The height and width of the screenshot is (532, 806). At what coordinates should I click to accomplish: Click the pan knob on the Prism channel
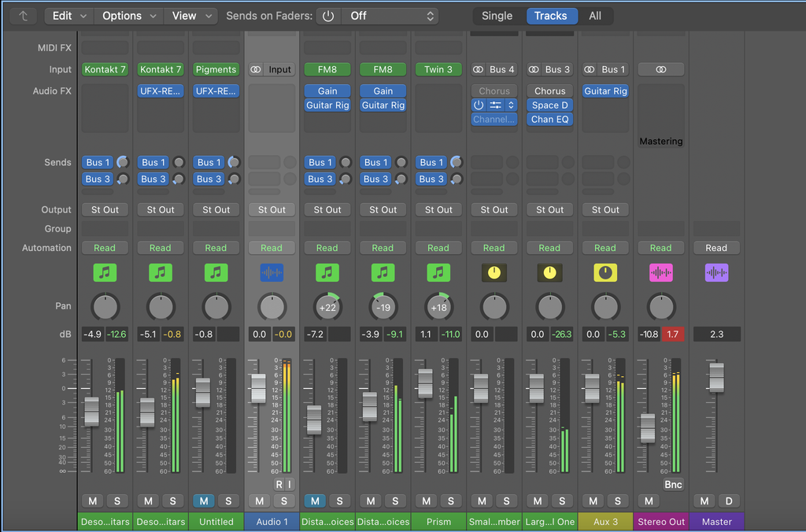pyautogui.click(x=438, y=307)
